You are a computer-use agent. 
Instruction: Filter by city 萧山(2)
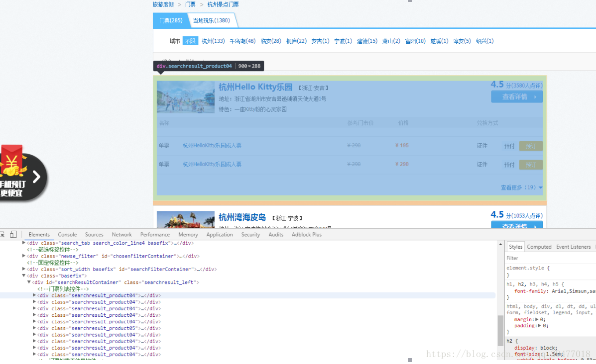click(391, 41)
